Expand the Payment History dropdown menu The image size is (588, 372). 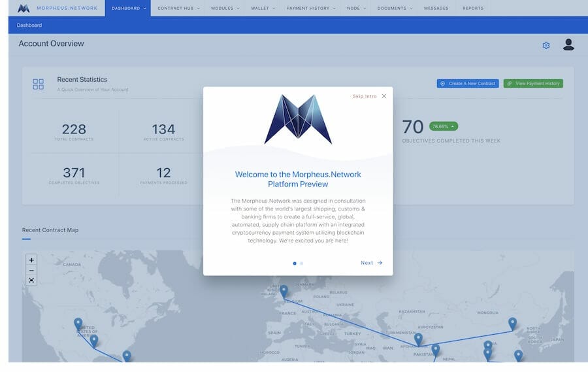coord(311,8)
